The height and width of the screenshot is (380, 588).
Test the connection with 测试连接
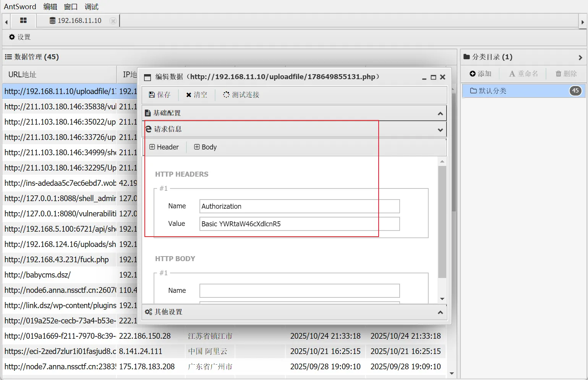[241, 95]
